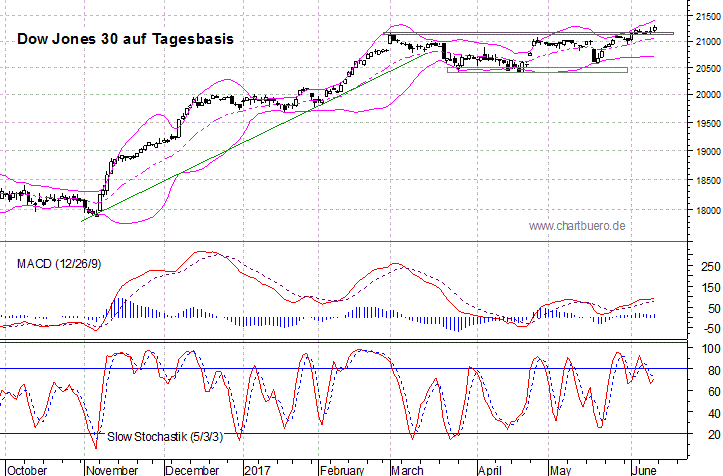The width and height of the screenshot is (723, 476).
Task: Click the 19500 price axis label
Action: point(707,124)
